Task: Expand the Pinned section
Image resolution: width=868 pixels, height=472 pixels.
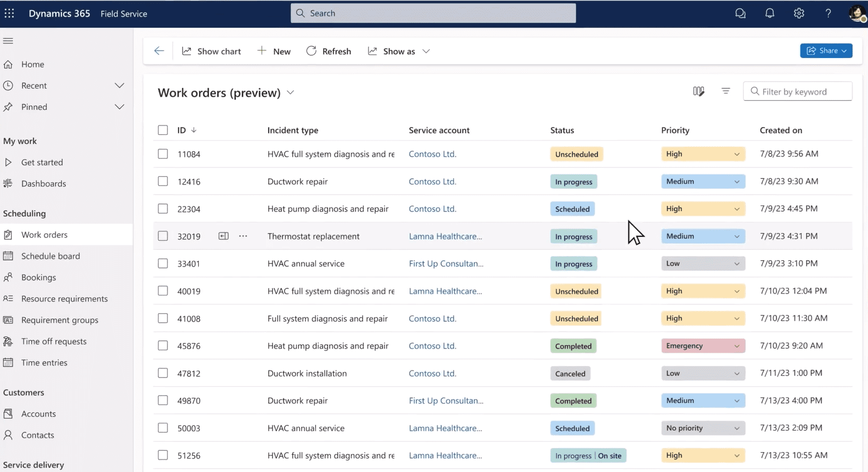Action: (x=119, y=107)
